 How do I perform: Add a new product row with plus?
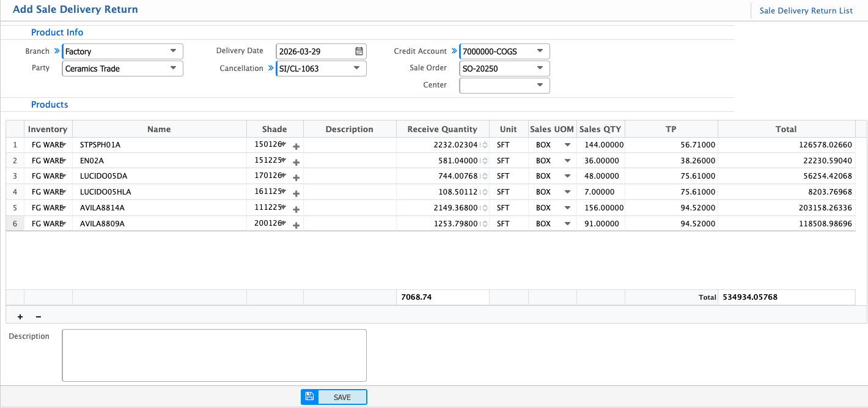(x=20, y=317)
